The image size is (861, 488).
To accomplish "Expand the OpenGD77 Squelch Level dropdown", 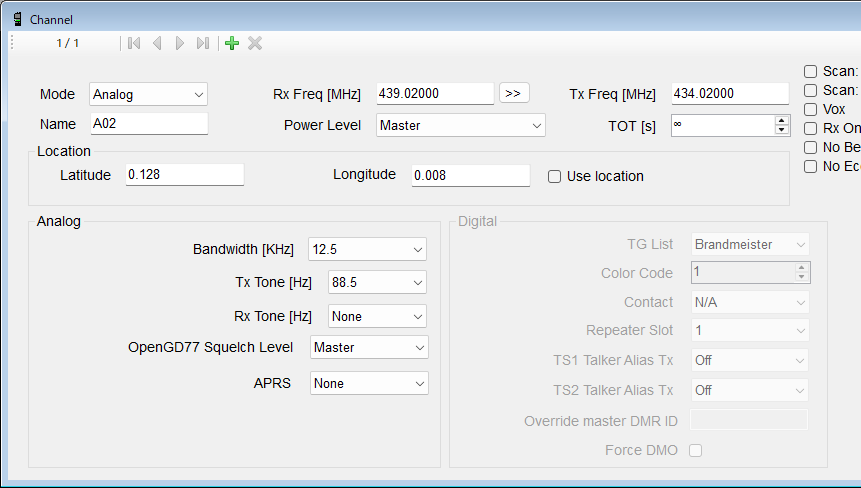I will click(368, 347).
